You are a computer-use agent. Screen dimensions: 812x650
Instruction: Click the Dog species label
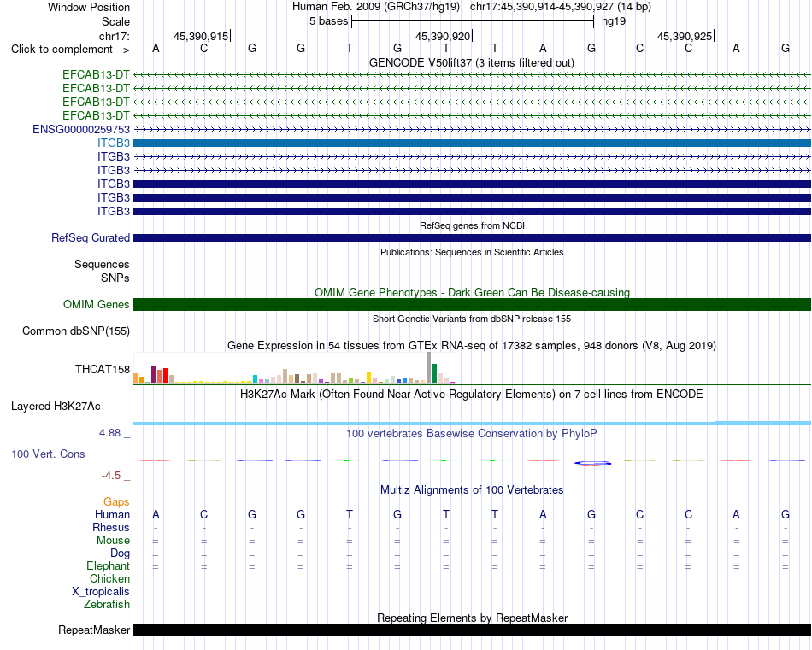click(x=121, y=553)
